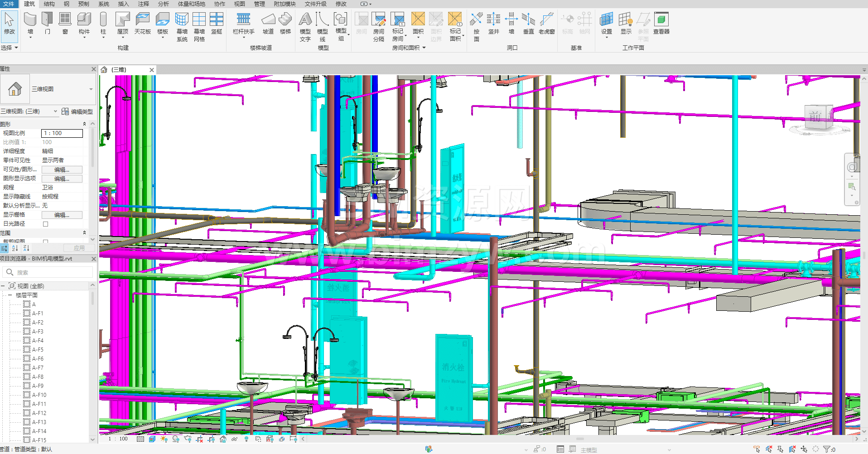Open the 三维视图 type selector dropdown
868x454 pixels.
coord(91,89)
